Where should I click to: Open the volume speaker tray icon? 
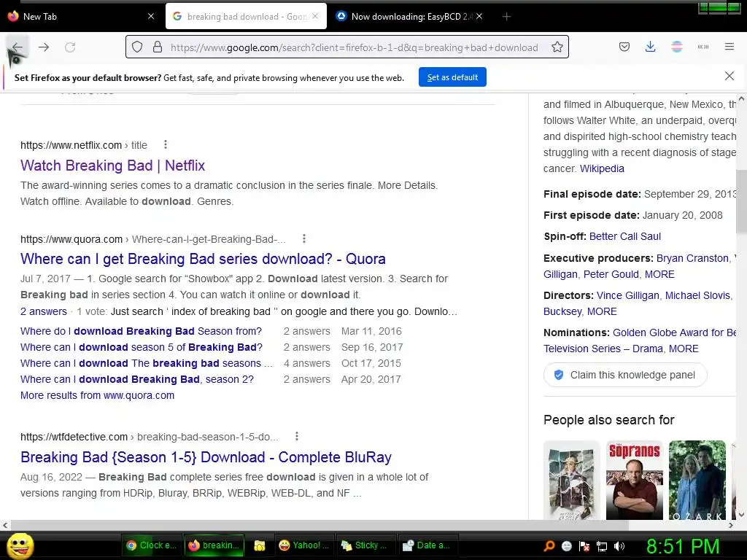pos(619,546)
